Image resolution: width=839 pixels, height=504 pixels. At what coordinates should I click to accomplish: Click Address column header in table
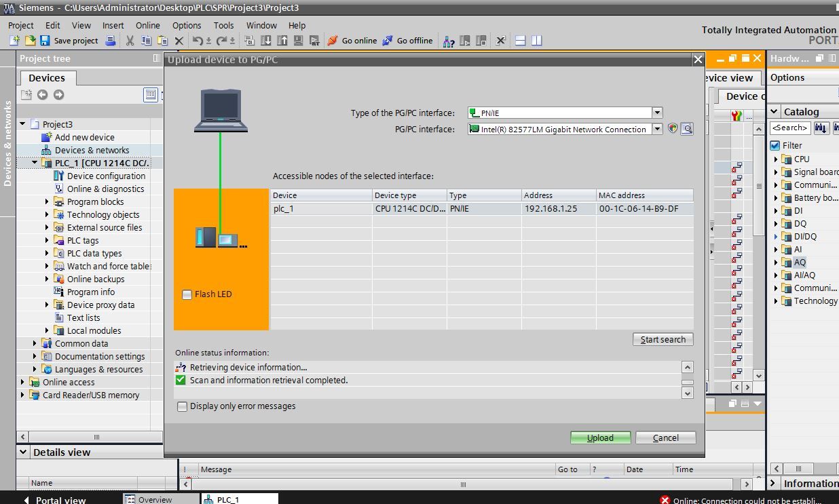(x=558, y=195)
